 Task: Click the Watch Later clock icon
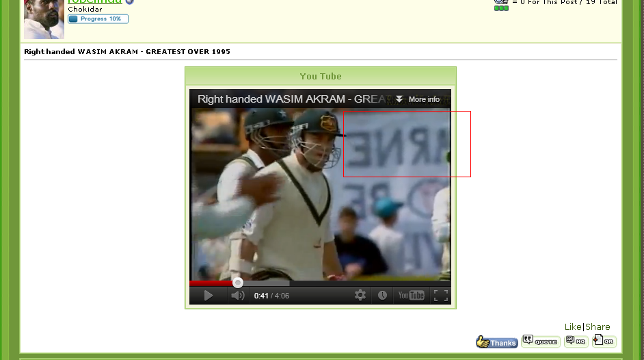point(382,295)
